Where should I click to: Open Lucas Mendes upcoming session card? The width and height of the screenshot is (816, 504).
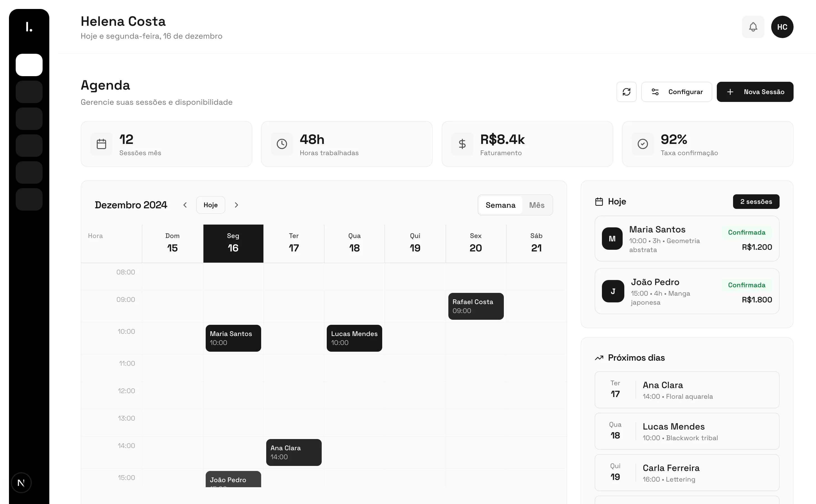pos(686,431)
